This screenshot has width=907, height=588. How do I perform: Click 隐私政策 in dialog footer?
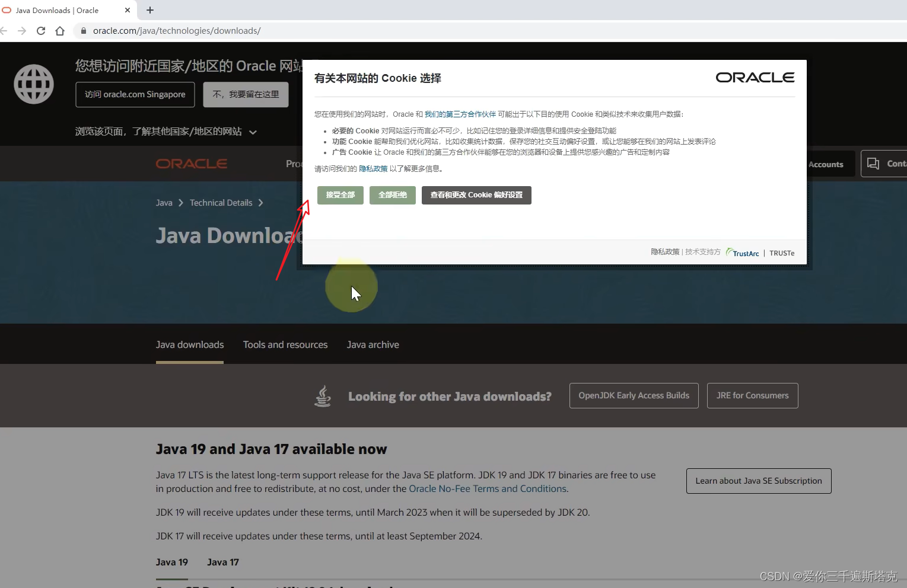[665, 252]
